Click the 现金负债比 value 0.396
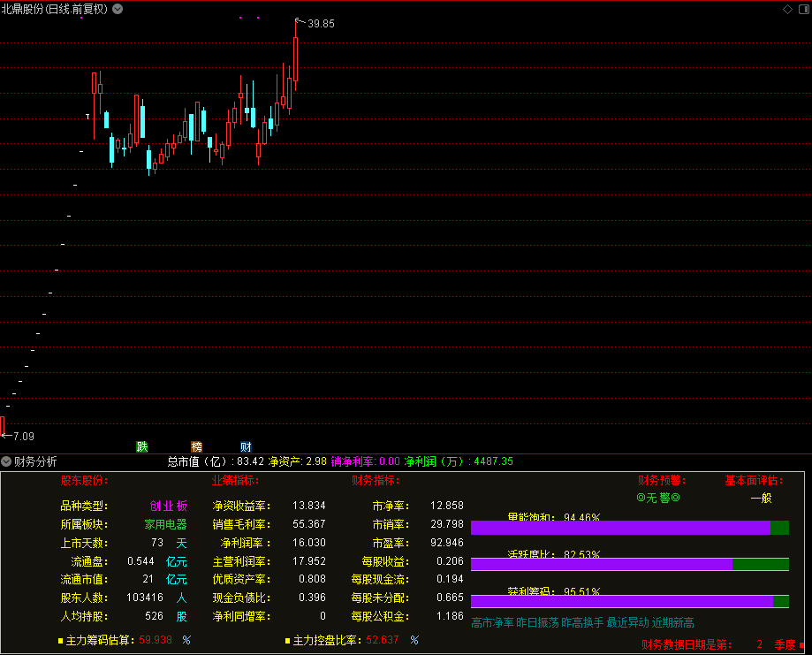812x655 pixels. (312, 598)
